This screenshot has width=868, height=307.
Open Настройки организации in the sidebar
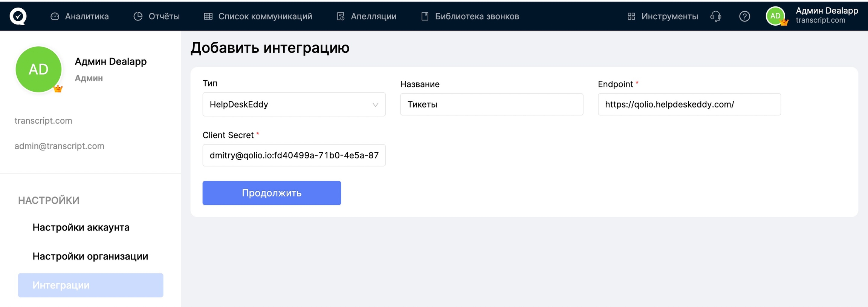pos(90,256)
